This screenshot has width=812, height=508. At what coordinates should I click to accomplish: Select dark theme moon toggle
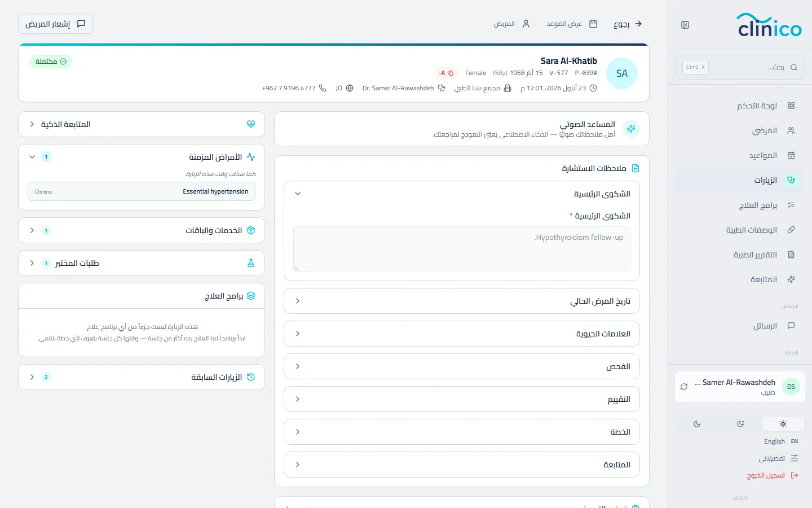click(x=697, y=424)
